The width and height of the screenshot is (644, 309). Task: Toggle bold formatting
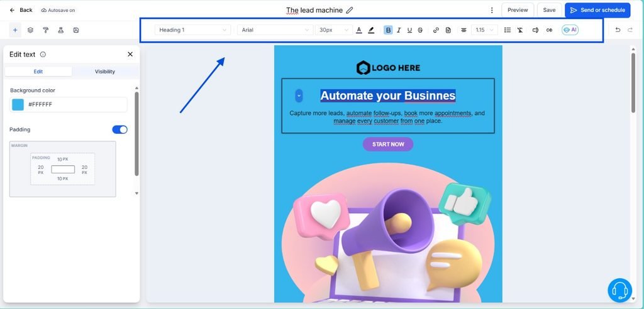pyautogui.click(x=388, y=30)
